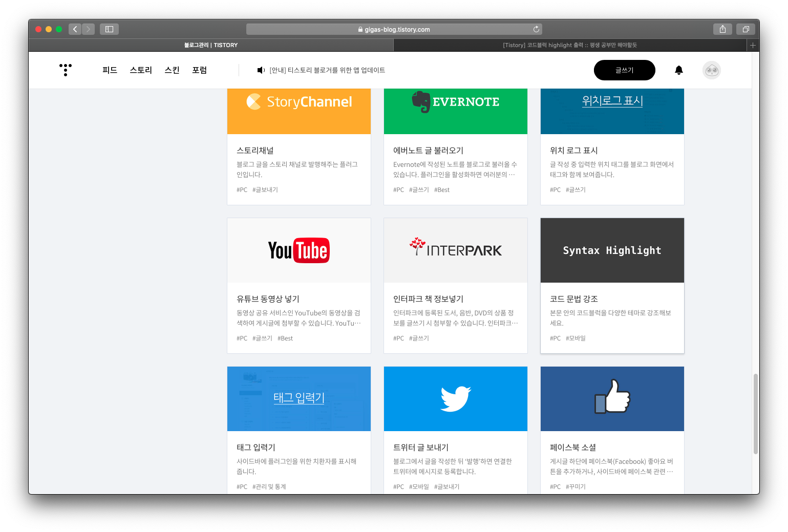Switch to 코드블럭 highlight 출력 tab

click(x=570, y=45)
